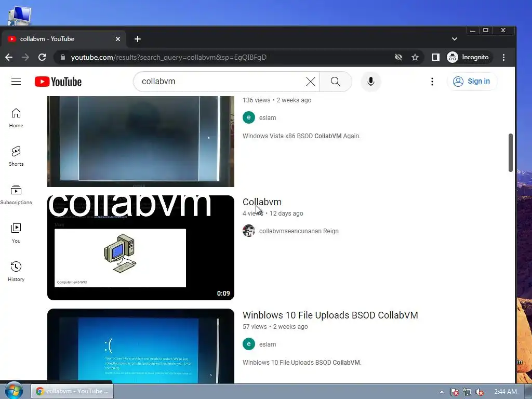Go to Home in the sidebar
This screenshot has height=399, width=532.
(16, 118)
